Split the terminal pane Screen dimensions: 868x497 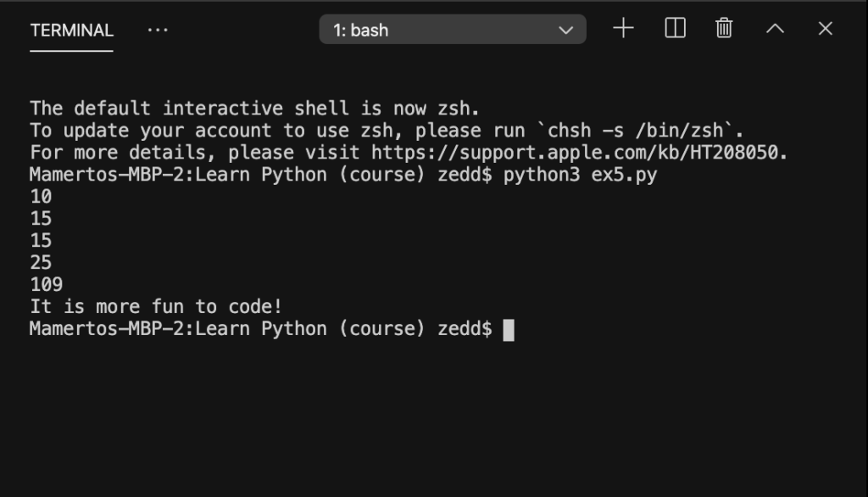tap(675, 29)
